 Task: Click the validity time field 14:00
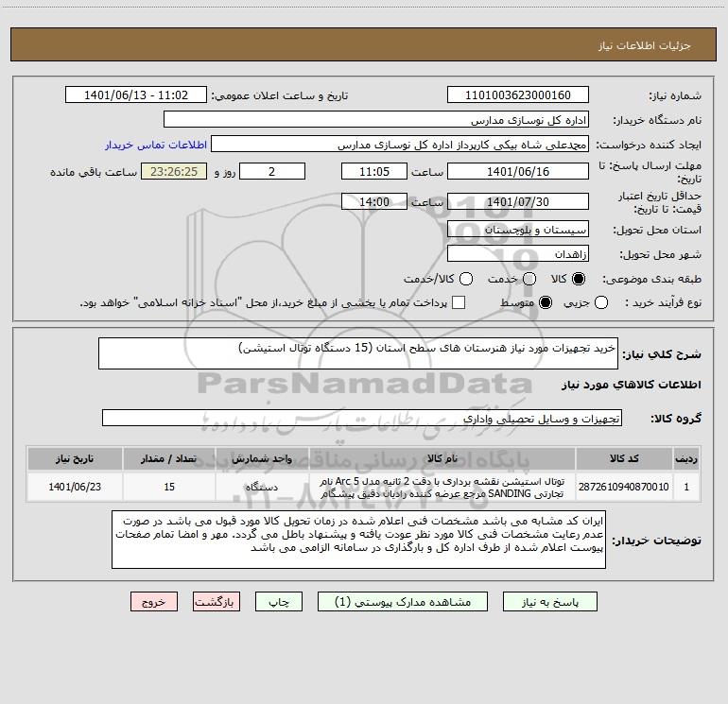tap(374, 201)
